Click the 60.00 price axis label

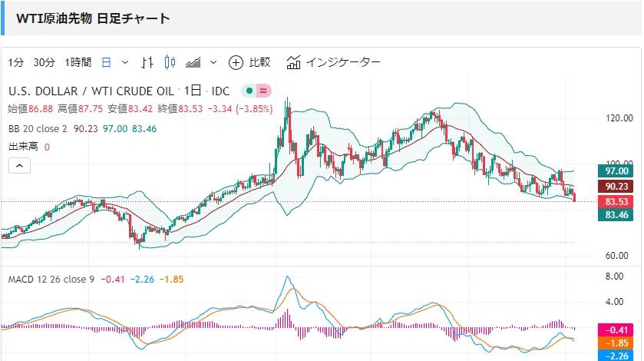coord(617,256)
